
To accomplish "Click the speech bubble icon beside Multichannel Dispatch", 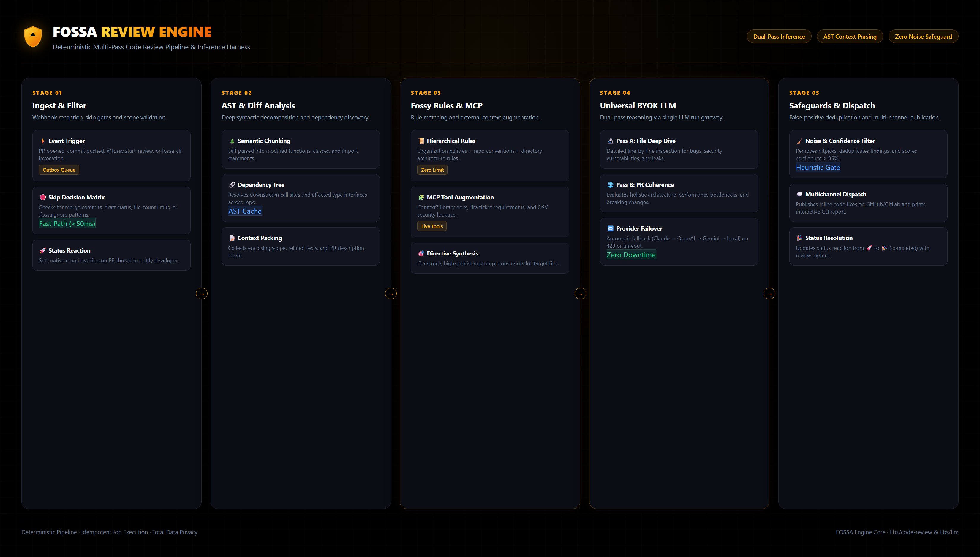I will (799, 194).
